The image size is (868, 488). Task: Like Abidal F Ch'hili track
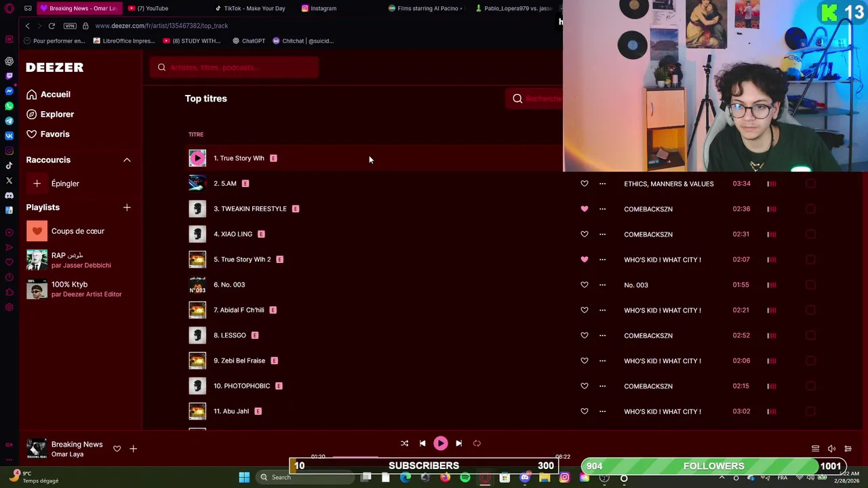(585, 310)
